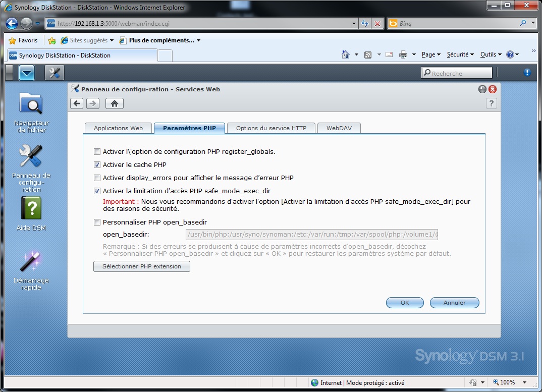Click the browser forward button
Viewport: 542px width, 392px height.
(26, 24)
